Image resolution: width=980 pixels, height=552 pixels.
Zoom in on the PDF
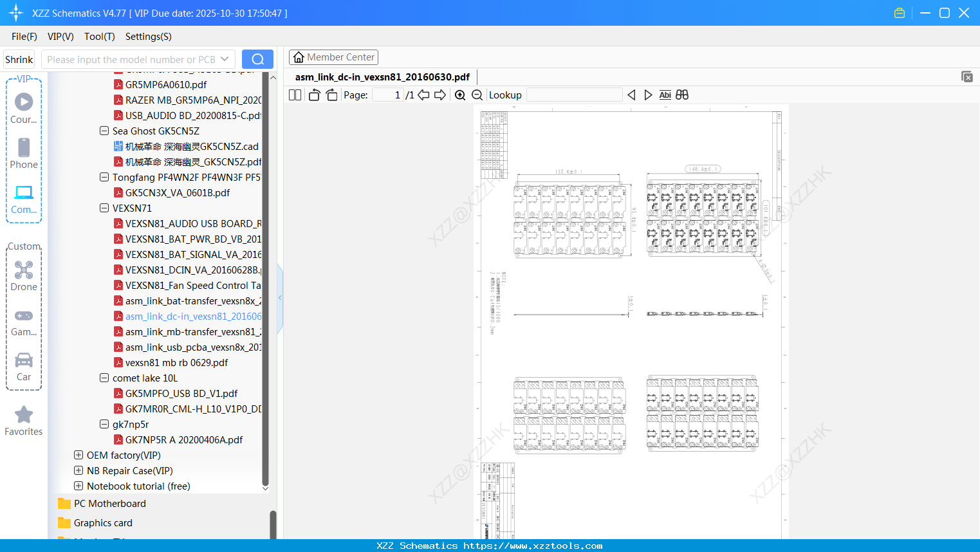coord(460,95)
